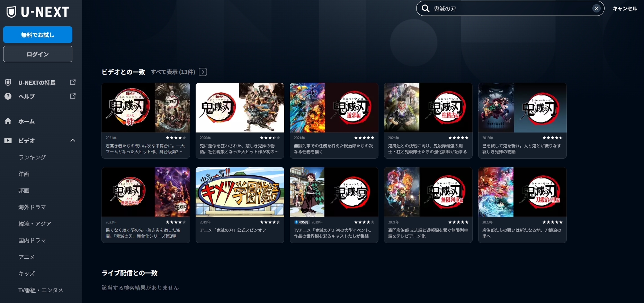This screenshot has width=644, height=303.
Task: Click star rating on 2024年 柱稽古編 card
Action: [x=458, y=138]
